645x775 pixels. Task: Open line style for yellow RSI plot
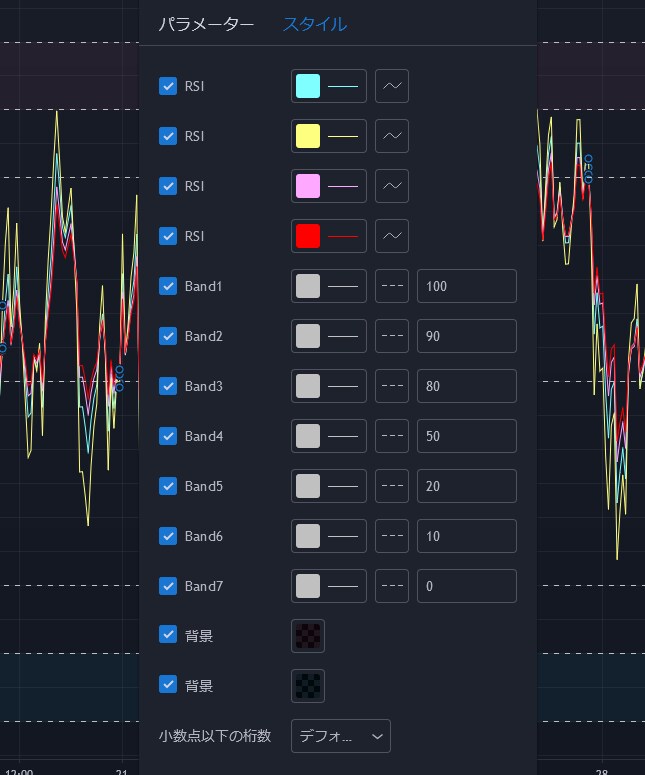pos(392,136)
